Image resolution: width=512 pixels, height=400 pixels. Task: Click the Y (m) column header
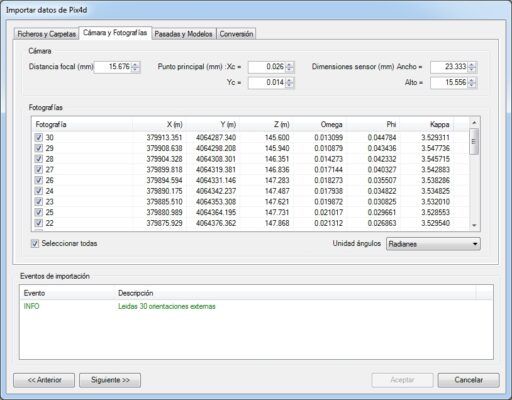coord(213,124)
